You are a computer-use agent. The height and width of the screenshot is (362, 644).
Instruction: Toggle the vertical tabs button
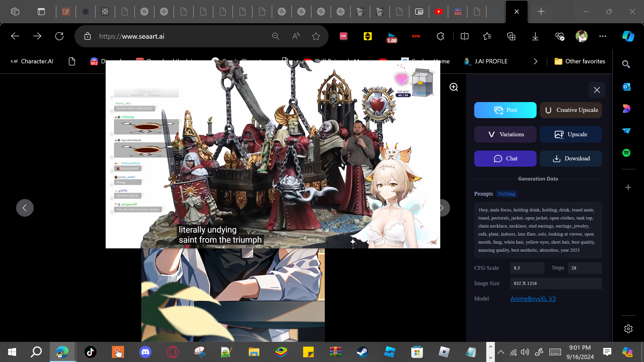click(x=41, y=12)
